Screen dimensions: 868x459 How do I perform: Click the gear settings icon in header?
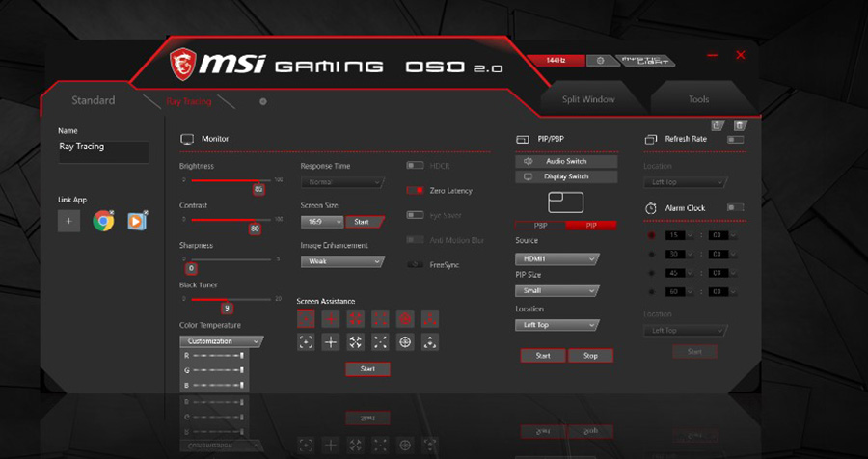click(x=600, y=61)
